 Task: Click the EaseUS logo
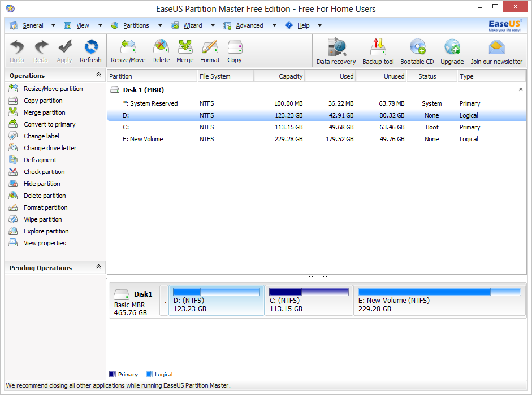point(504,25)
